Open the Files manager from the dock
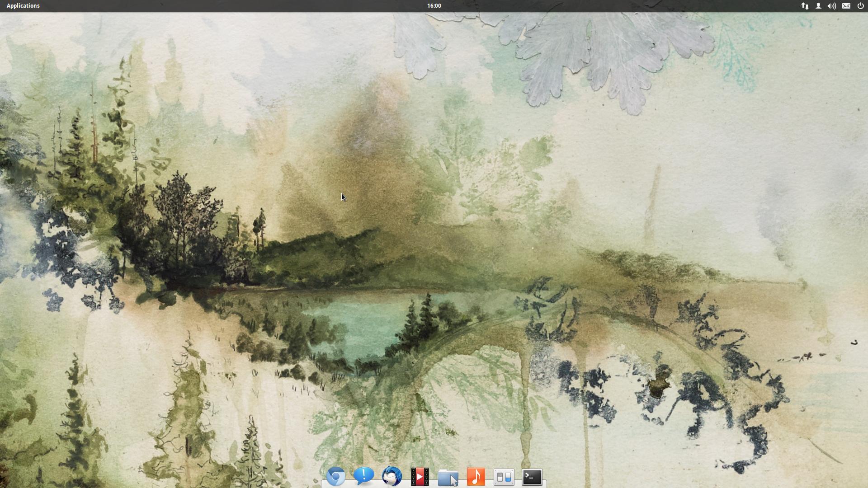This screenshot has height=488, width=868. tap(448, 477)
